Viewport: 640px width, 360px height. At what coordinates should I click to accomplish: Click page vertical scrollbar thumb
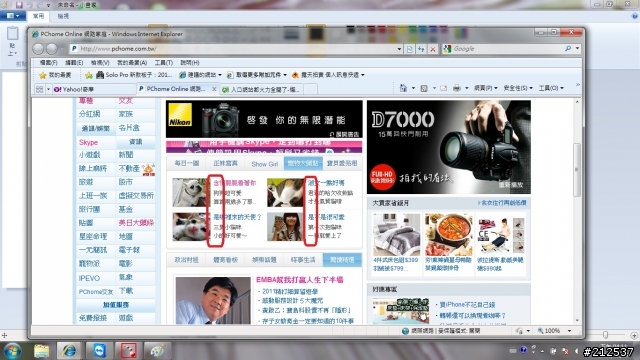pos(577,169)
